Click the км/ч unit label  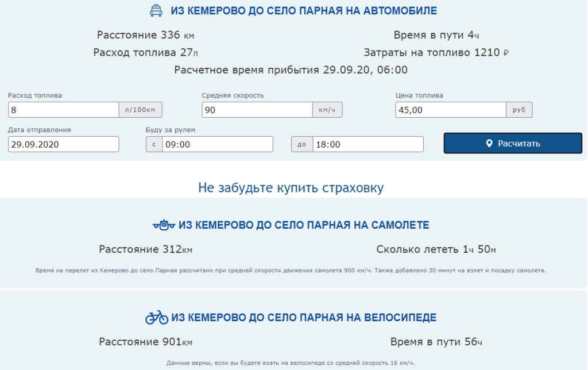[x=327, y=110]
